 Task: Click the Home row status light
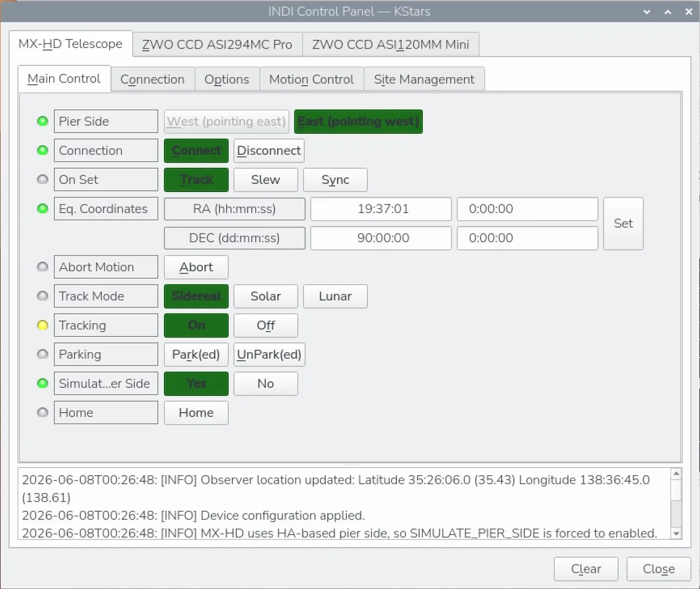[x=43, y=413]
